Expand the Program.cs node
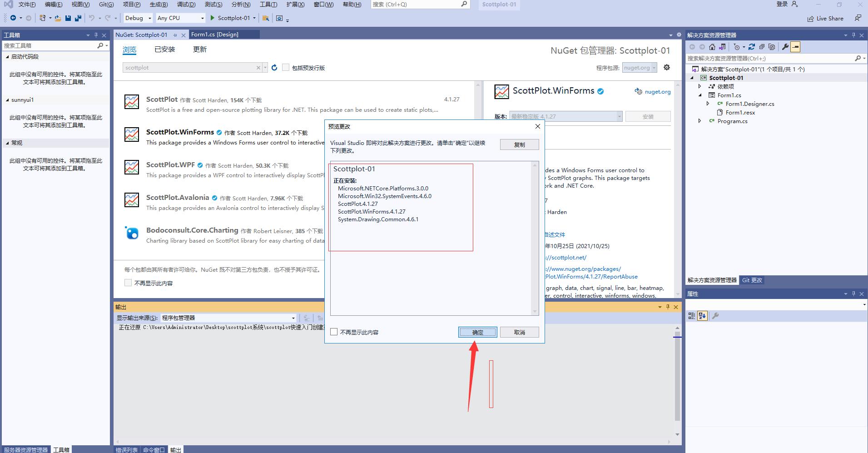 click(700, 121)
